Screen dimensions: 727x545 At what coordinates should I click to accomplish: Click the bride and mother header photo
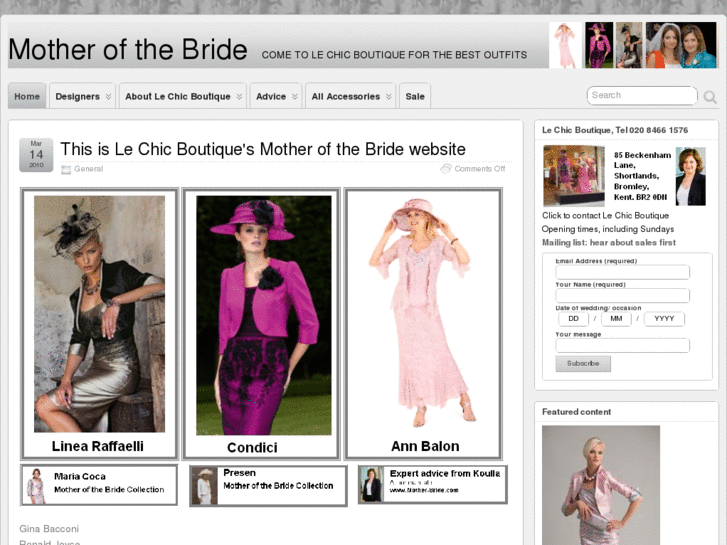point(681,45)
